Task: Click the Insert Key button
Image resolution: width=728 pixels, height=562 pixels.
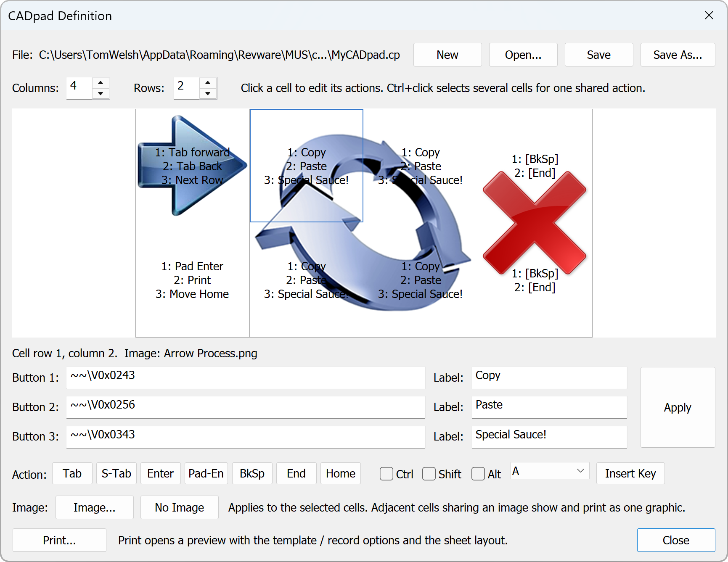Action: [x=630, y=473]
